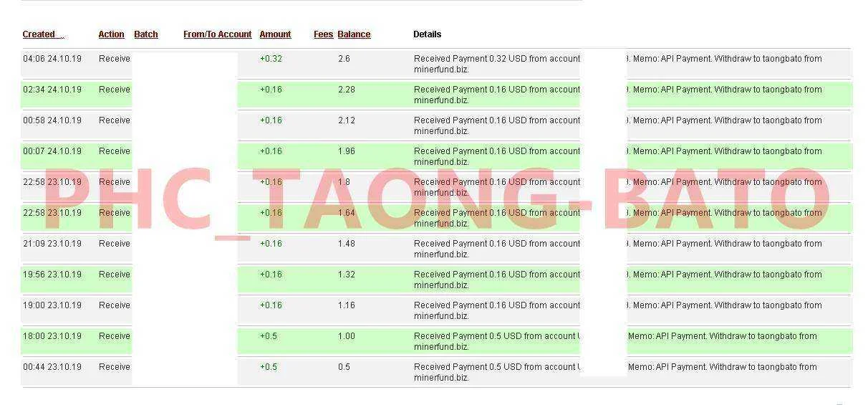Open details text in 19:56 row

coord(497,280)
